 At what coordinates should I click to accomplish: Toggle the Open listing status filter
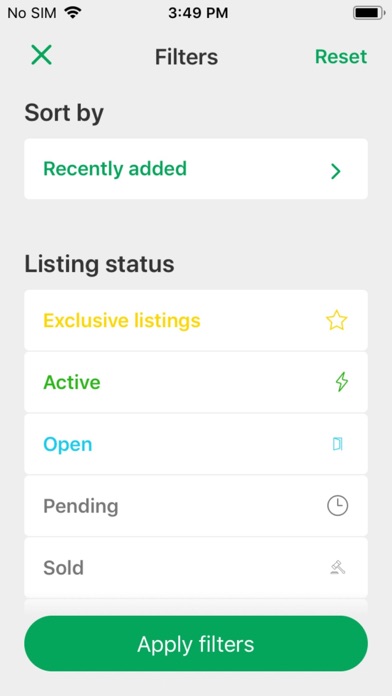point(196,444)
